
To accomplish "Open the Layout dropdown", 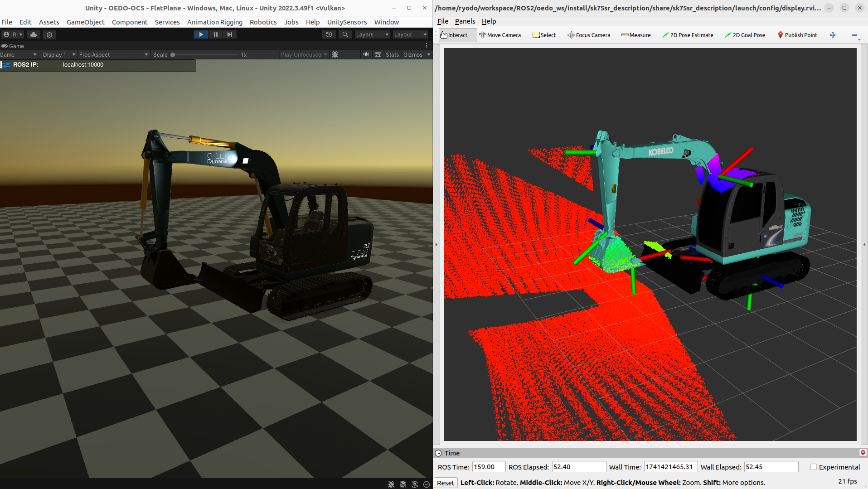I will click(x=410, y=34).
